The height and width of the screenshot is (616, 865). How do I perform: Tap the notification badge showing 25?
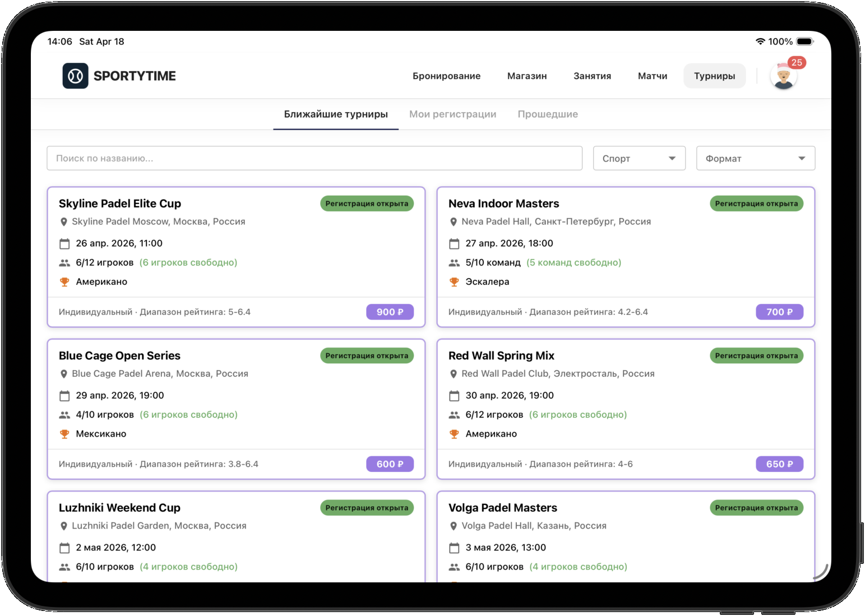(x=797, y=63)
